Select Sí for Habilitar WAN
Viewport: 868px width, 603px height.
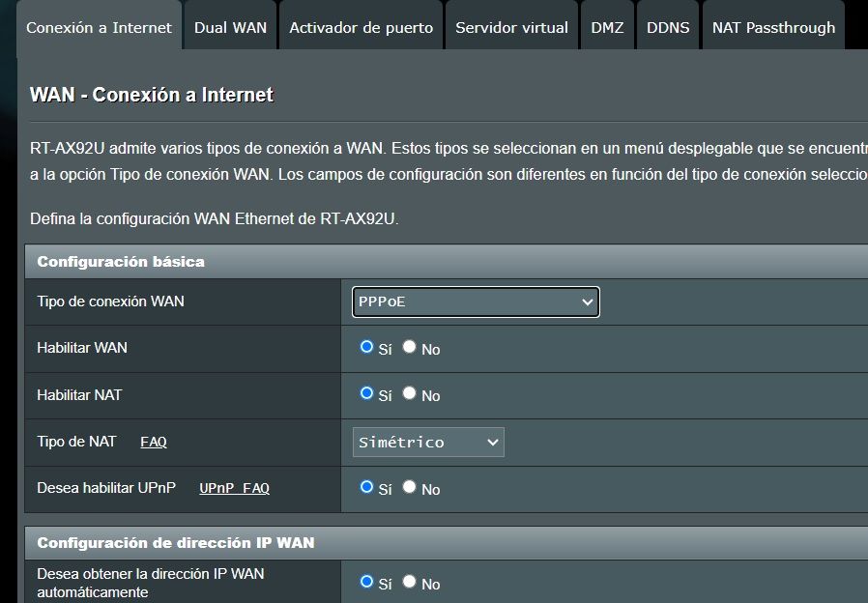pos(366,347)
